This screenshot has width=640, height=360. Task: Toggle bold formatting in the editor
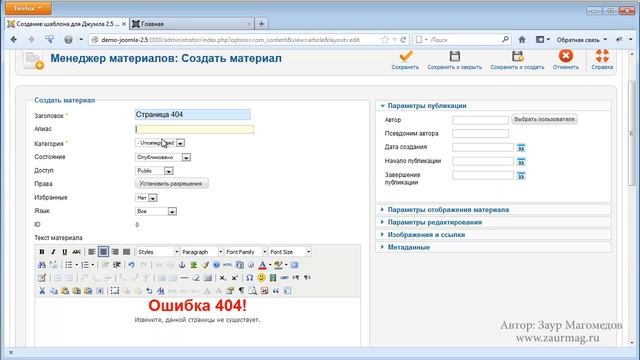point(42,252)
